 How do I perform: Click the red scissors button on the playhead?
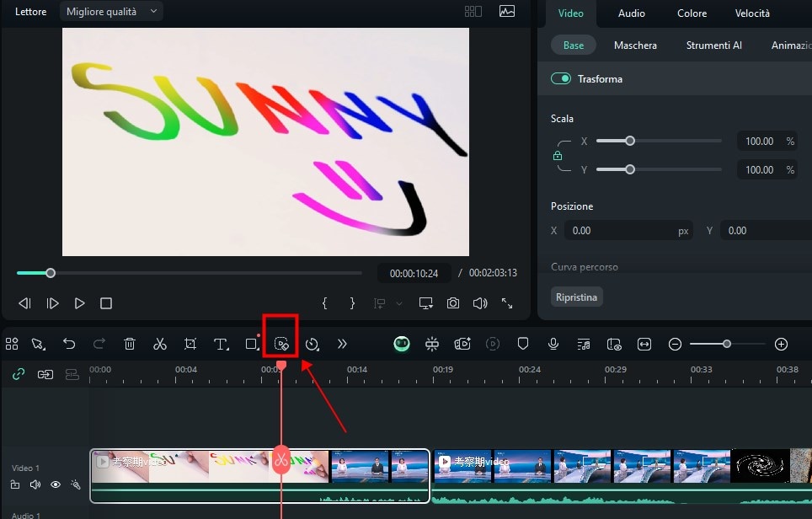[281, 459]
